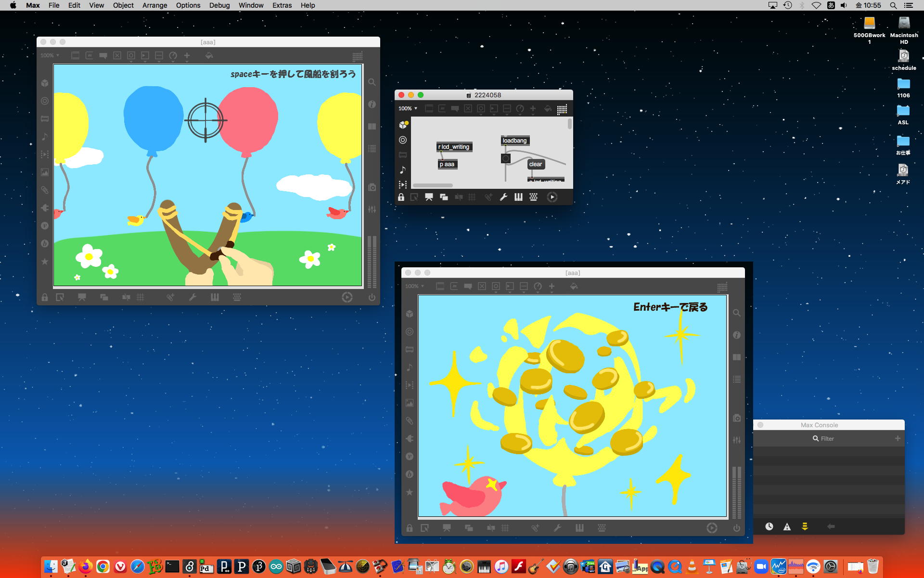924x578 pixels.
Task: Open the Max for Live debug wrench icon
Action: 503,197
